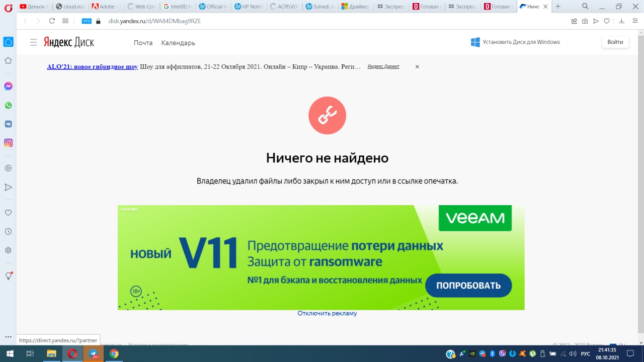
Task: Click the lock icon in address bar
Action: pyautogui.click(x=98, y=21)
